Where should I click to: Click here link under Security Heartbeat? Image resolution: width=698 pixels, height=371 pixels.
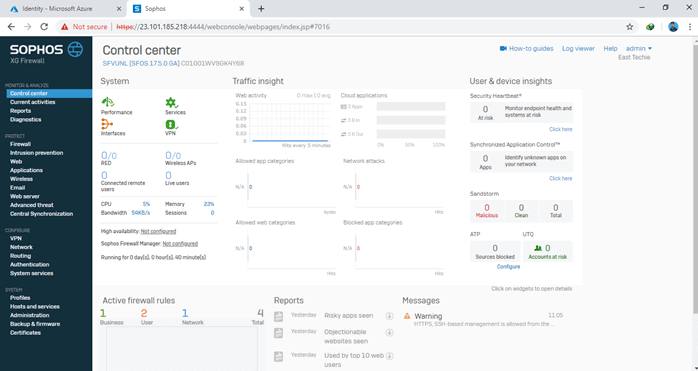[x=560, y=129]
